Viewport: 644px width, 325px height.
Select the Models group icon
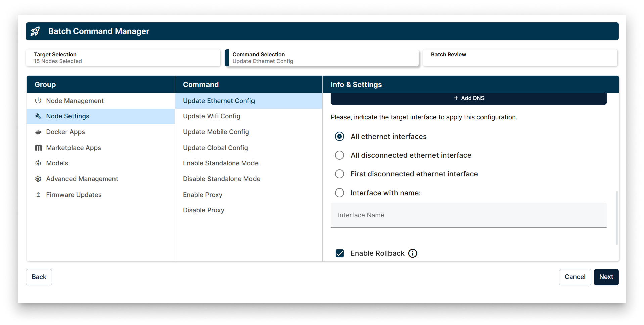click(x=38, y=163)
